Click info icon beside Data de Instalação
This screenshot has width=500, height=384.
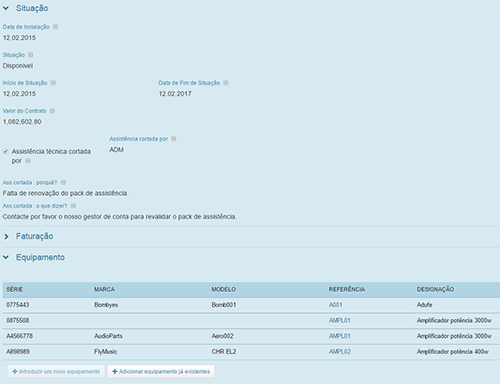pyautogui.click(x=55, y=27)
